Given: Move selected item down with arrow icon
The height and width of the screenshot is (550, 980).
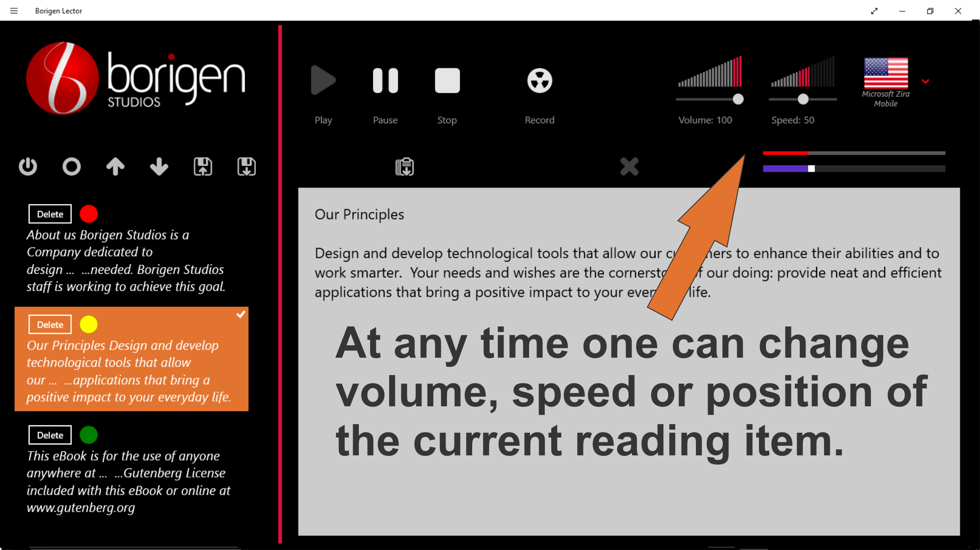Looking at the screenshot, I should click(159, 167).
